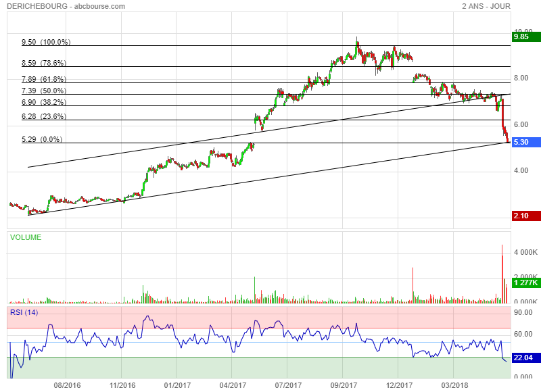Click the 60.00 RSI axis label
This screenshot has height=392, width=541.
click(523, 334)
